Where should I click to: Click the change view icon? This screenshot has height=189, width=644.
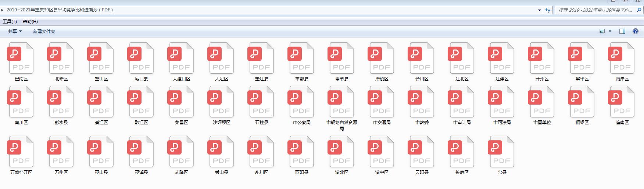point(602,32)
